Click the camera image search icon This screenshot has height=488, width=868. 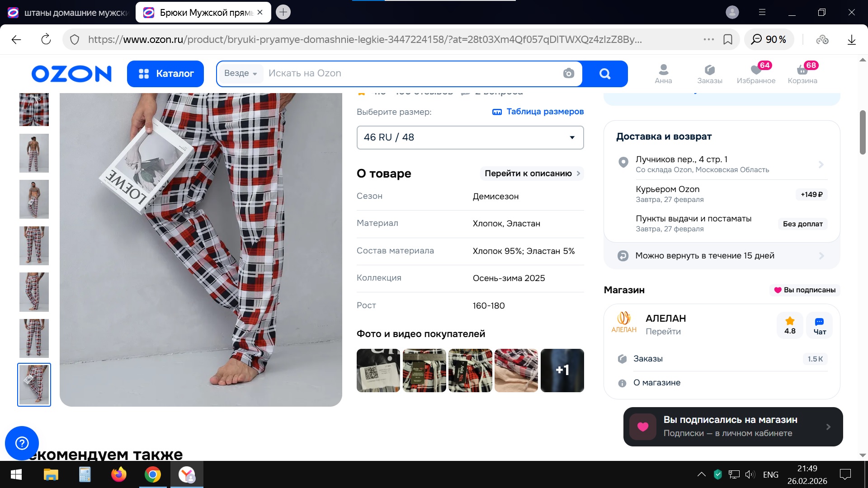[568, 73]
